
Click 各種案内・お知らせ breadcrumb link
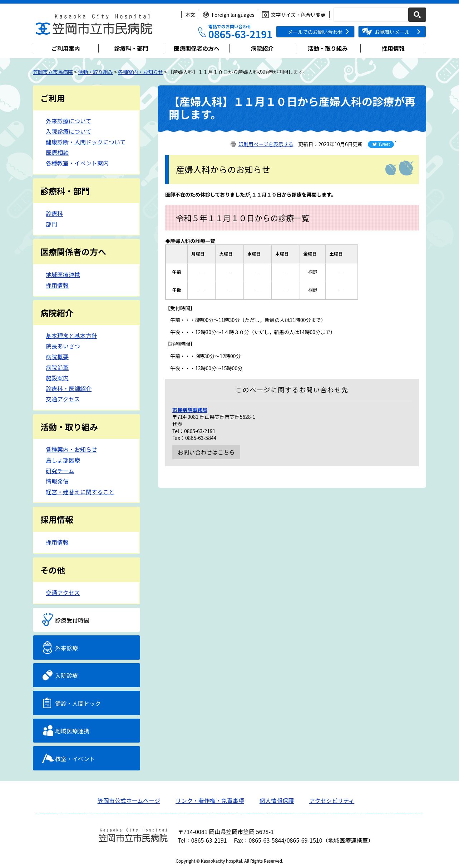point(140,72)
